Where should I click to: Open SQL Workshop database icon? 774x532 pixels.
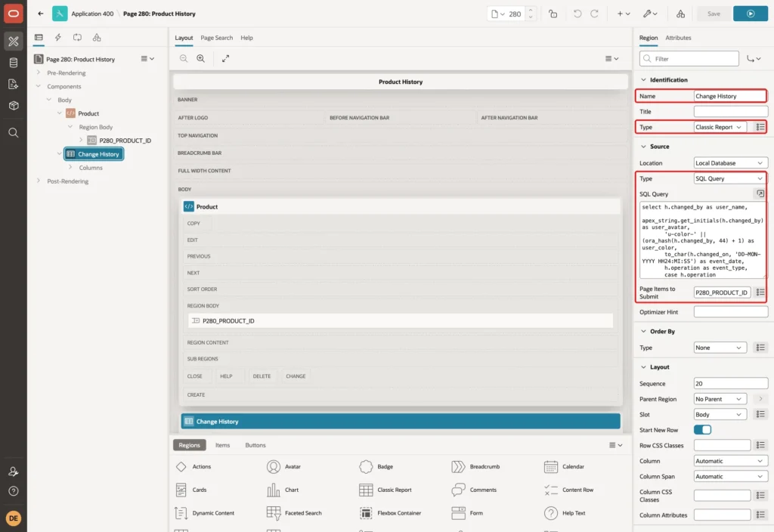click(14, 63)
